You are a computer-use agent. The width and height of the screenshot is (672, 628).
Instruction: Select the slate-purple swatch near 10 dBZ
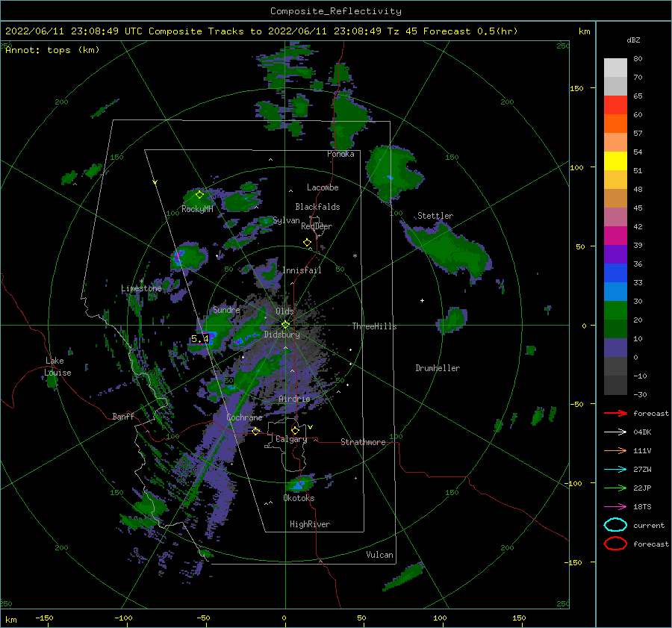tap(615, 348)
